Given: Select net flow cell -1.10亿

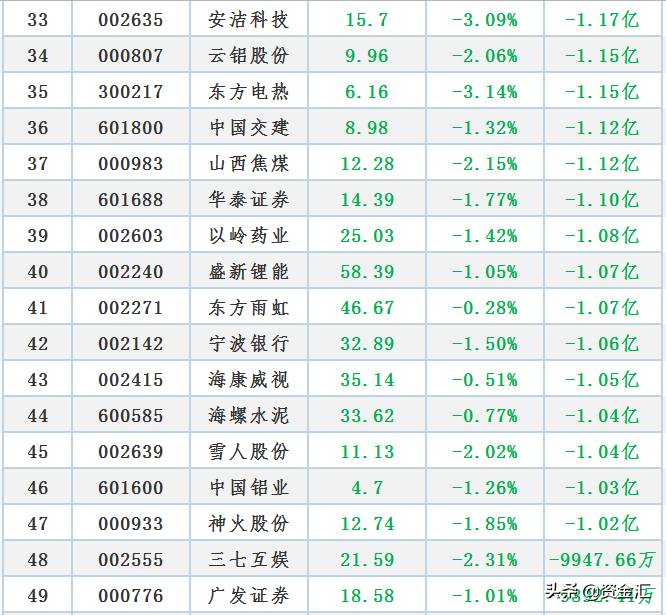Looking at the screenshot, I should pos(602,200).
